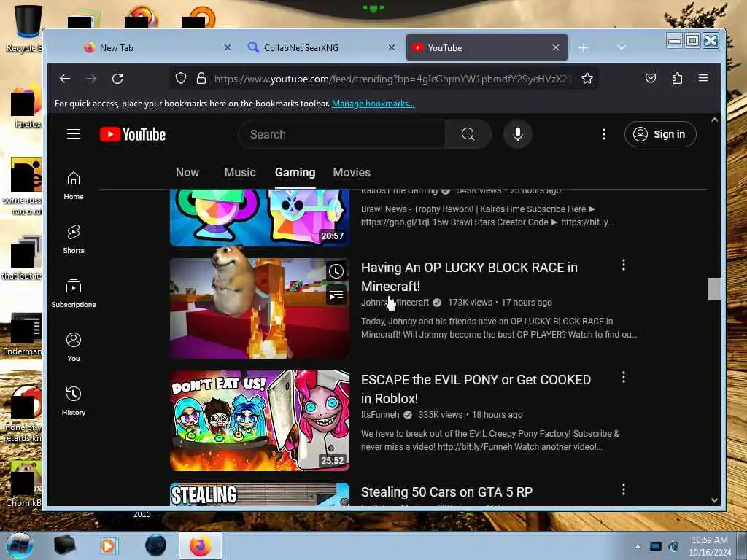Open YouTube settings three-dot menu

pyautogui.click(x=603, y=134)
